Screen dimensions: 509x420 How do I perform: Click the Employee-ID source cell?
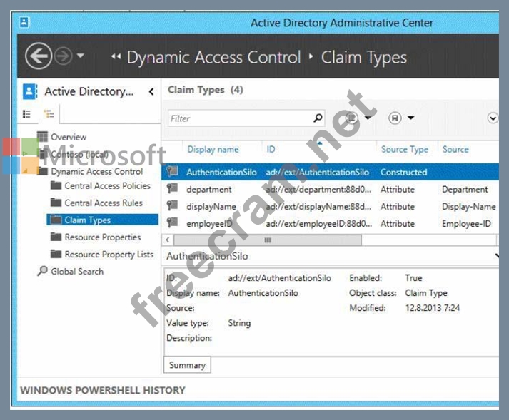click(466, 223)
